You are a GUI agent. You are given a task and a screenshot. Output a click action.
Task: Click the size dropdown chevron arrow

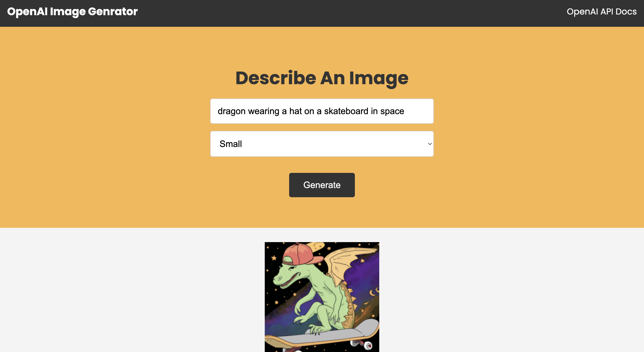coord(430,144)
